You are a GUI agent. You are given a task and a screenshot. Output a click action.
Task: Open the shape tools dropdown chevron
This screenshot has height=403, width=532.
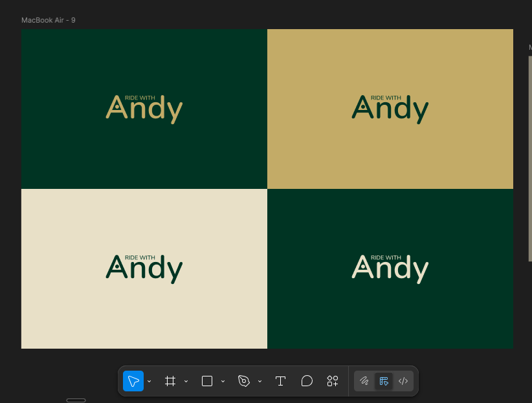coord(223,381)
